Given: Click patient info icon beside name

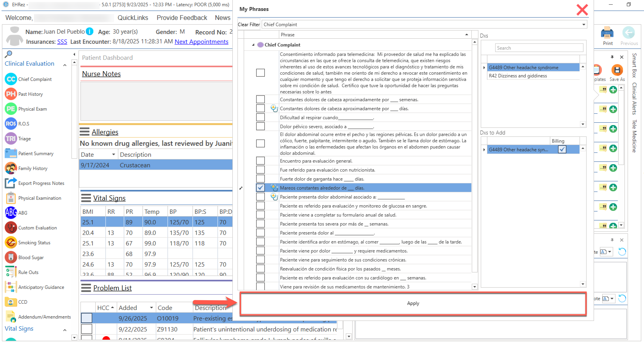Looking at the screenshot, I should pyautogui.click(x=89, y=31).
